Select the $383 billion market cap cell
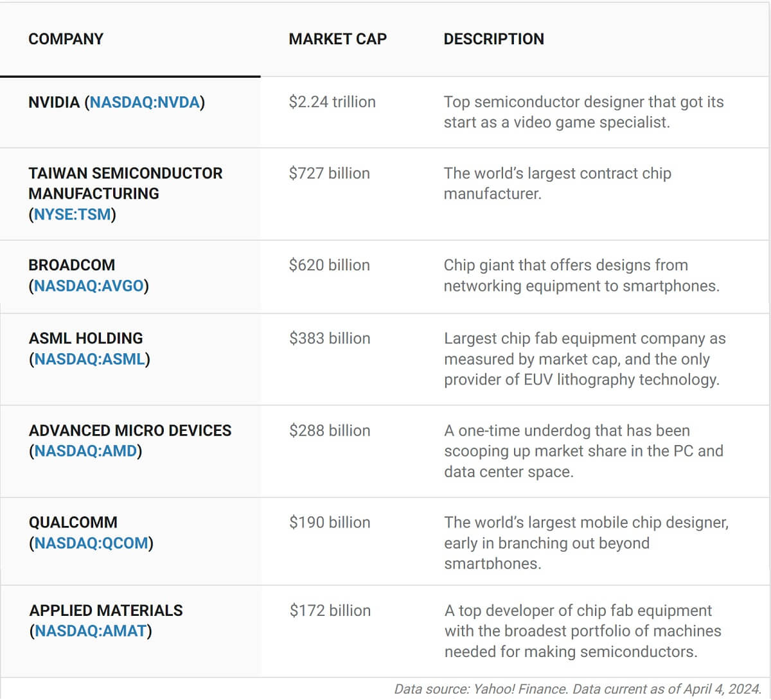 coord(330,338)
